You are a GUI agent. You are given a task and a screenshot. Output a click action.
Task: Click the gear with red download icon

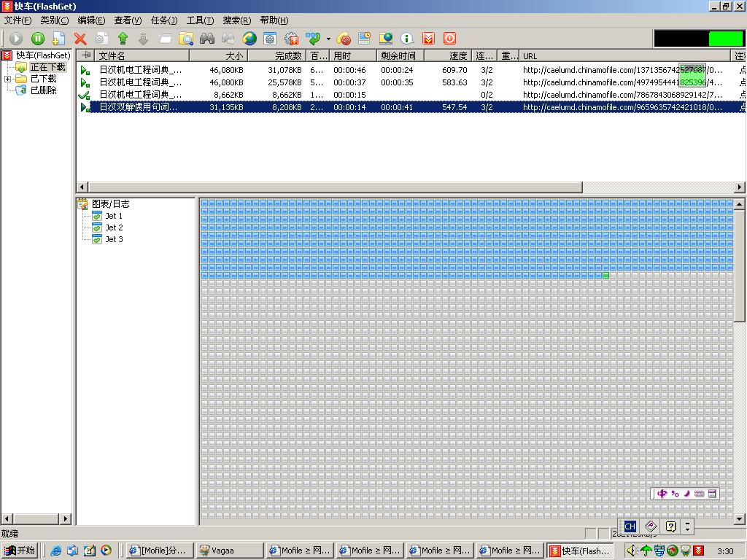tap(291, 39)
